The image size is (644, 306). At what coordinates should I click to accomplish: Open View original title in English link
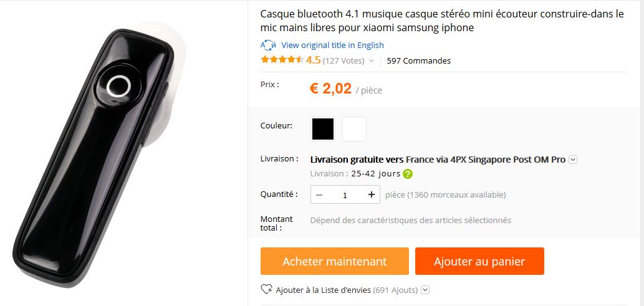coord(332,45)
